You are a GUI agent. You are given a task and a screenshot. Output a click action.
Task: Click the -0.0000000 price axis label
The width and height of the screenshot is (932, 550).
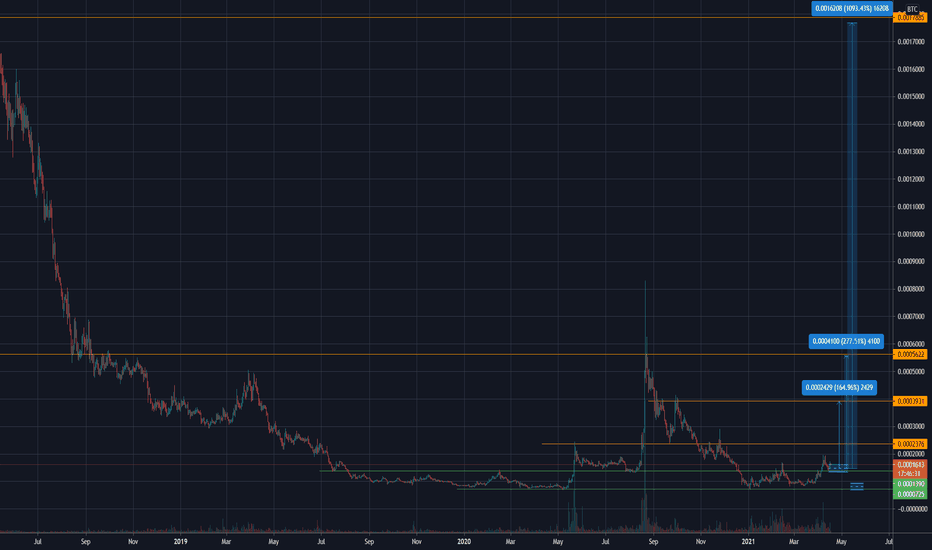click(x=912, y=509)
